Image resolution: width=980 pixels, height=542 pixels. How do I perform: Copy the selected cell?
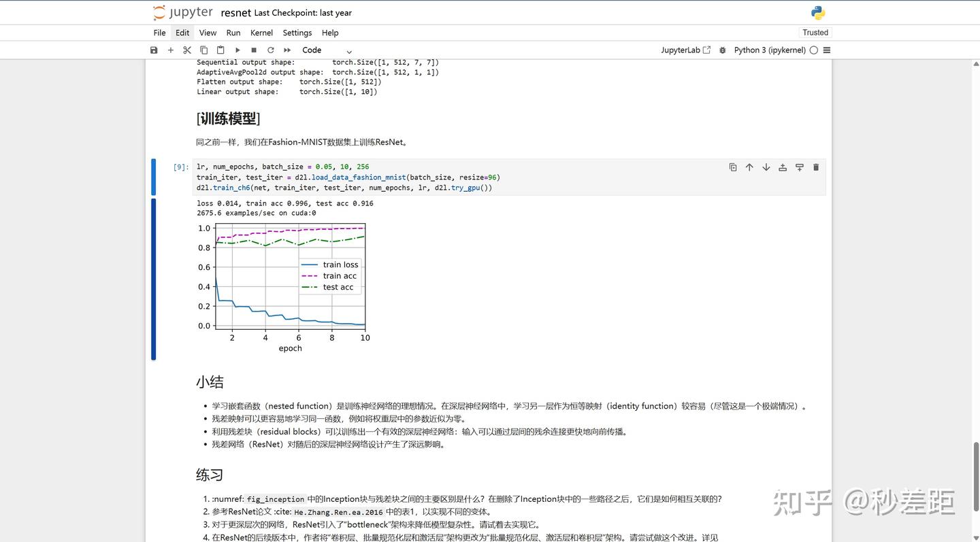203,50
